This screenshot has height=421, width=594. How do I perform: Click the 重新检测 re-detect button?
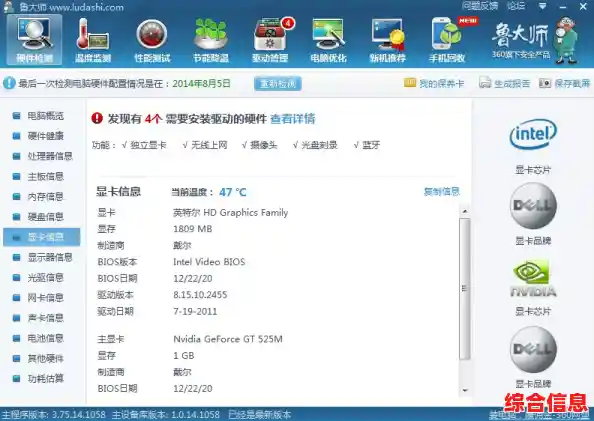point(278,83)
